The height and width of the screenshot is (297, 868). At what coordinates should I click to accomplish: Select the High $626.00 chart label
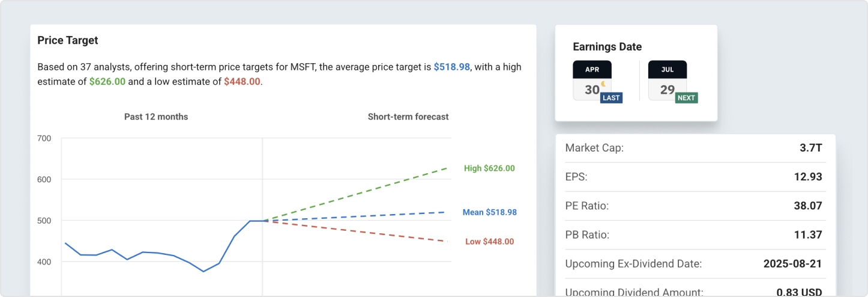(x=489, y=168)
